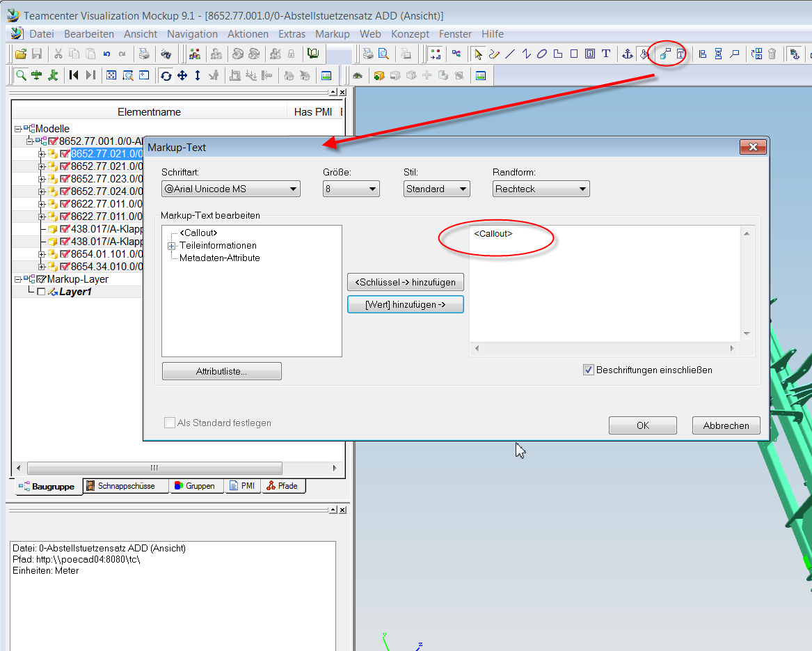Open the Konzept menu

pos(410,33)
